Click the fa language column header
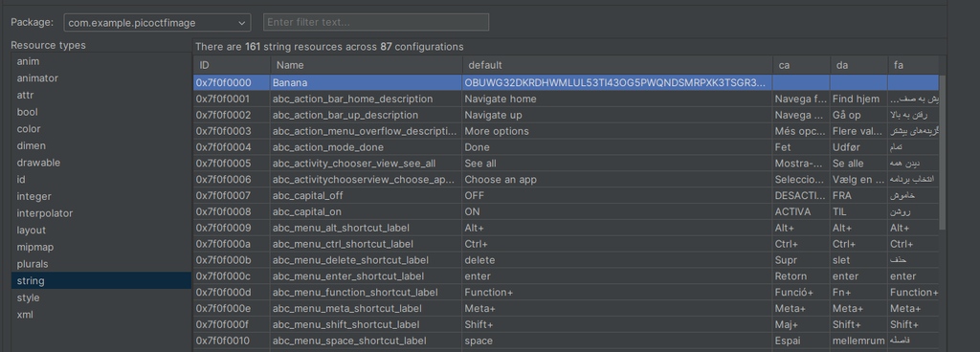 913,65
